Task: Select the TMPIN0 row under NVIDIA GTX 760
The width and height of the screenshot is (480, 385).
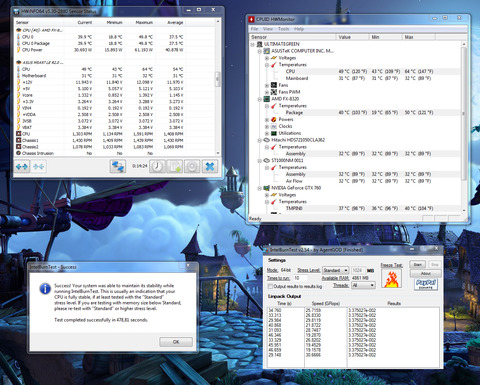Action: 356,208
